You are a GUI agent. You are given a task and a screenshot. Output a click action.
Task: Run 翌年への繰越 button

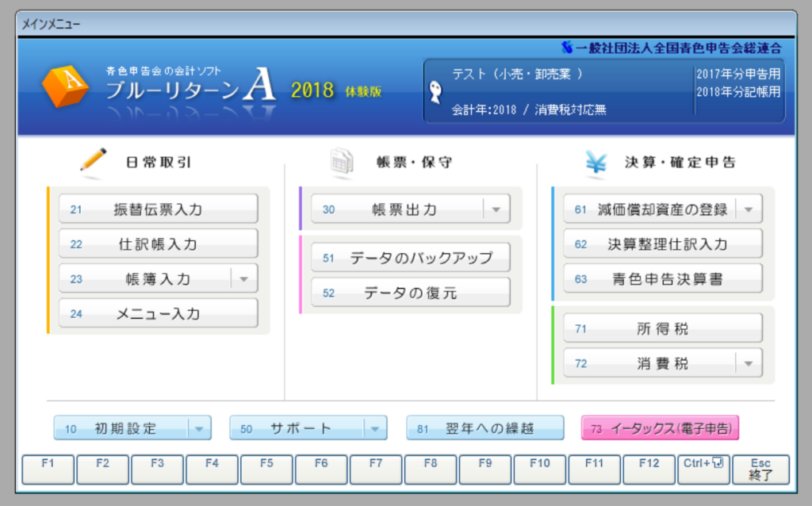[485, 427]
